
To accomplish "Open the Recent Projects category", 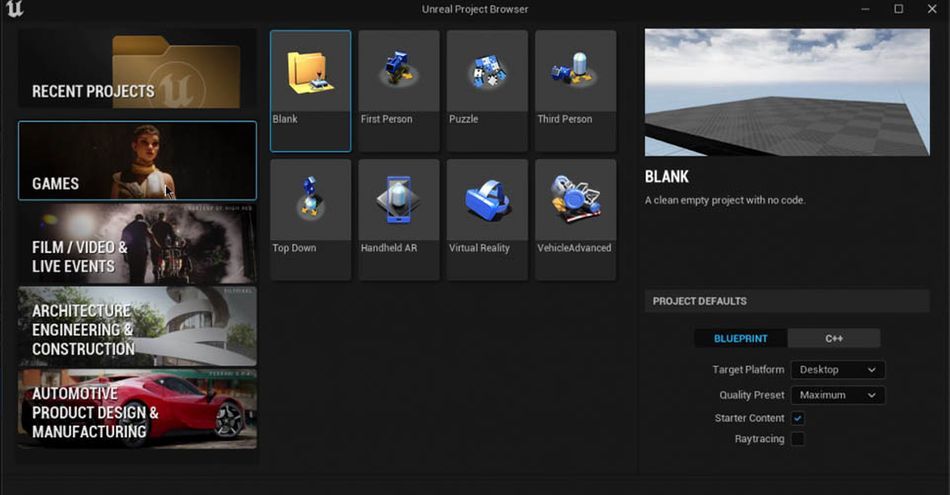I will 138,68.
